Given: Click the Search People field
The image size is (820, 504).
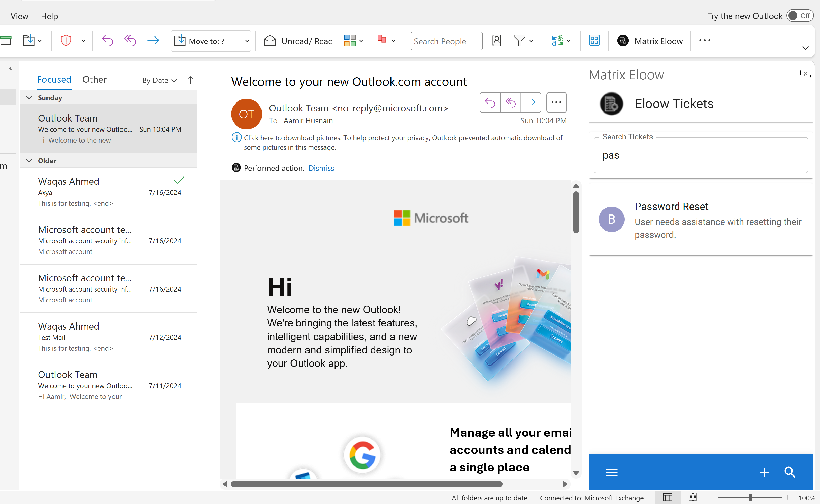Looking at the screenshot, I should [446, 41].
